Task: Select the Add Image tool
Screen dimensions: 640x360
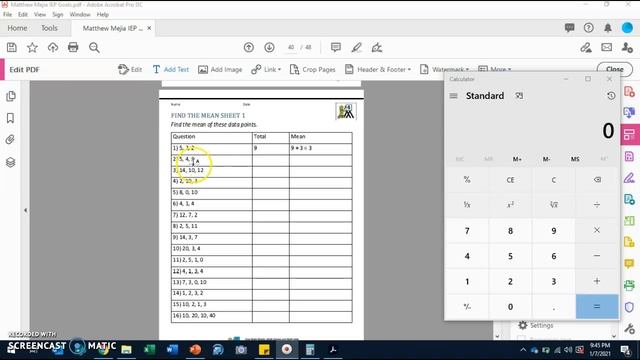Action: tap(220, 69)
